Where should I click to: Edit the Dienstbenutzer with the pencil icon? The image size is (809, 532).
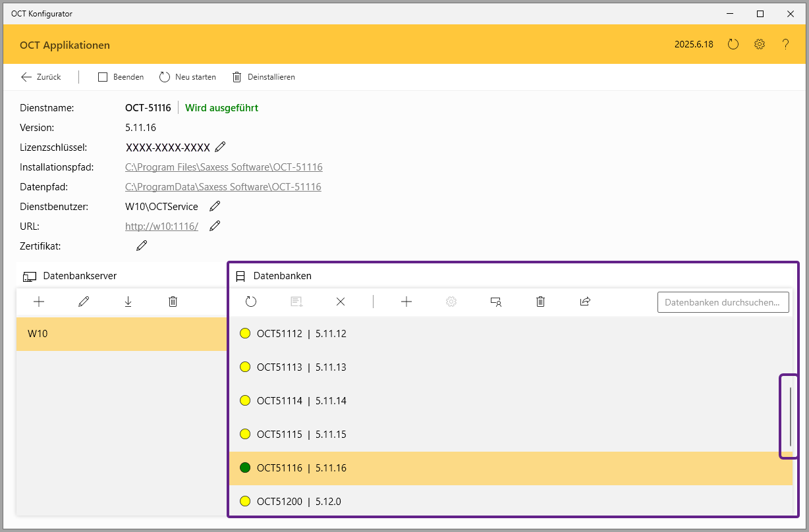click(x=215, y=206)
